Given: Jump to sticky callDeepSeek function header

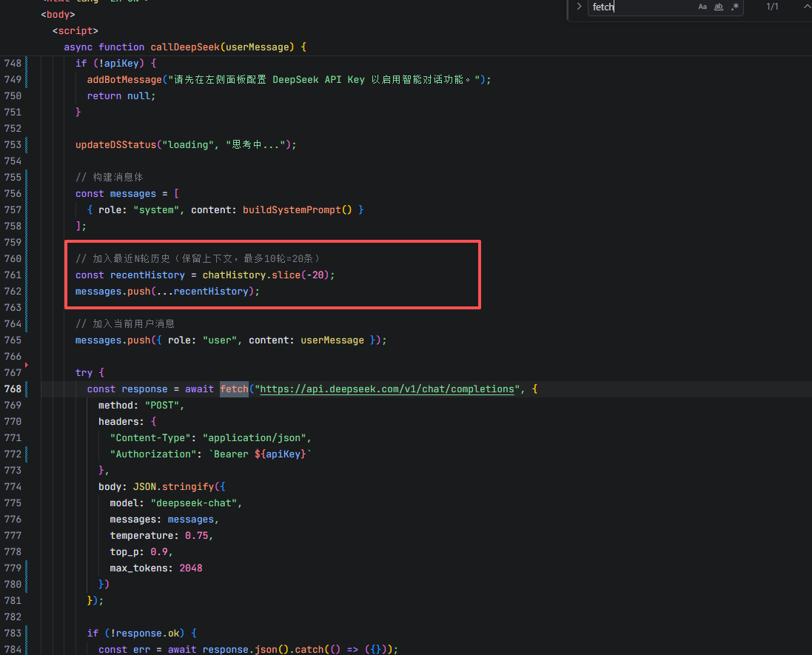Looking at the screenshot, I should [185, 47].
